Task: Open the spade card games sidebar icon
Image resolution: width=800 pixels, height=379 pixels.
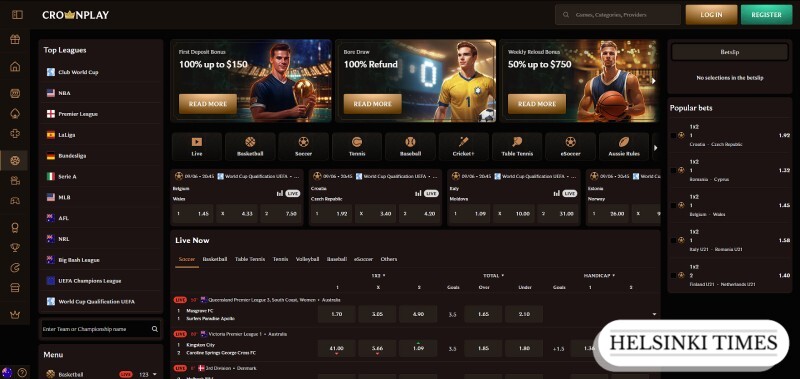Action: [x=15, y=114]
